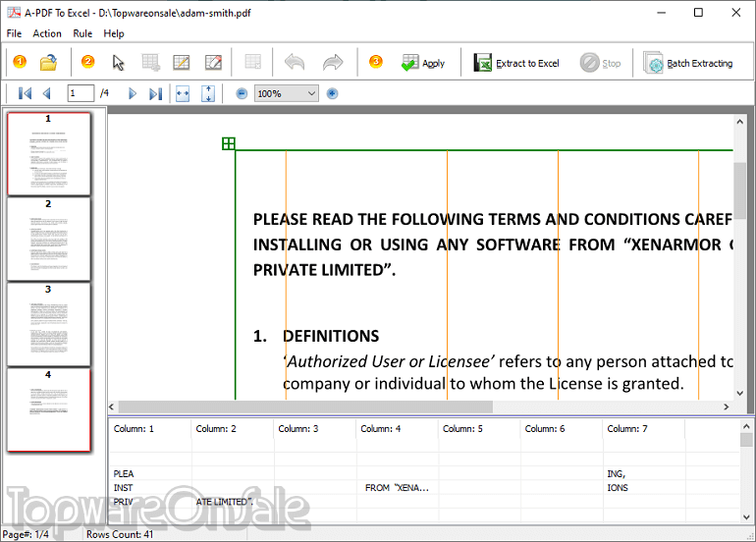Open a PDF file with the folder icon

pyautogui.click(x=48, y=63)
